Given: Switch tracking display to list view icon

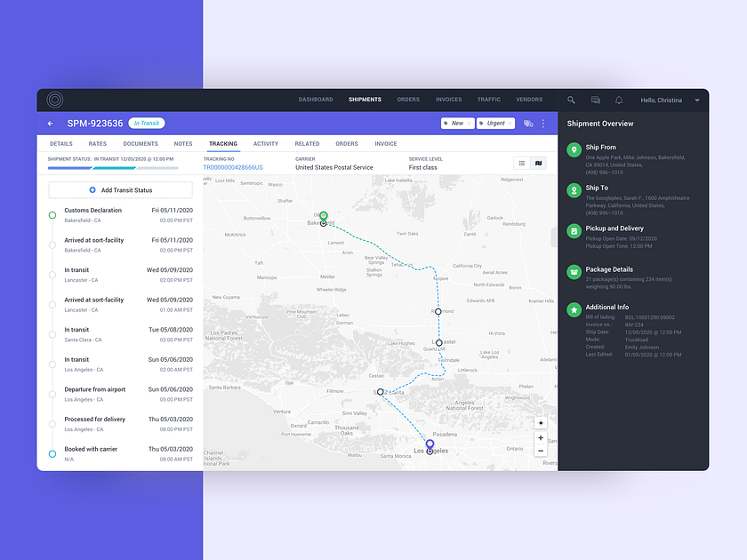Looking at the screenshot, I should tap(522, 164).
